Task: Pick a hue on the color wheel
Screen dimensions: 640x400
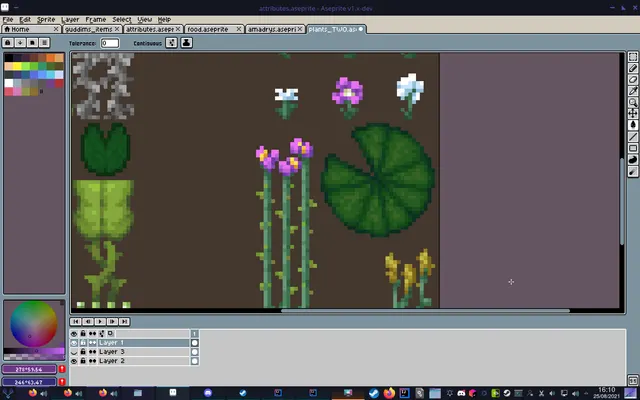Action: pos(34,324)
